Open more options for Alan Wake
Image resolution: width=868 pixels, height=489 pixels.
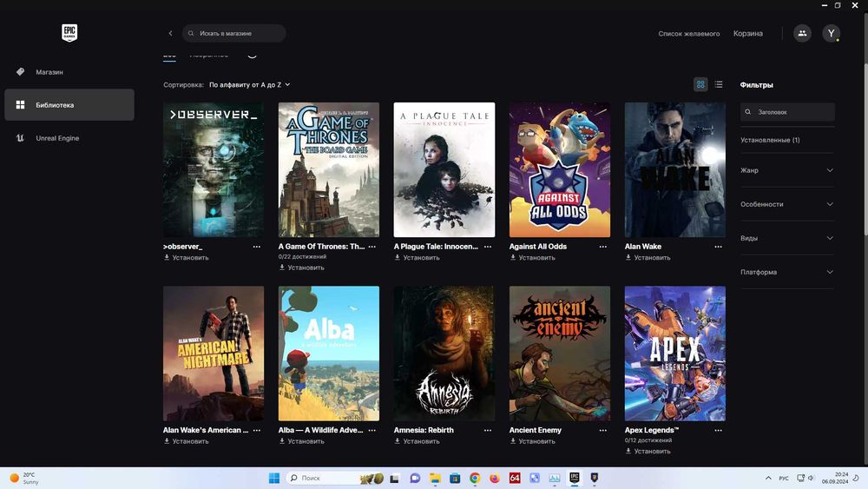(719, 247)
